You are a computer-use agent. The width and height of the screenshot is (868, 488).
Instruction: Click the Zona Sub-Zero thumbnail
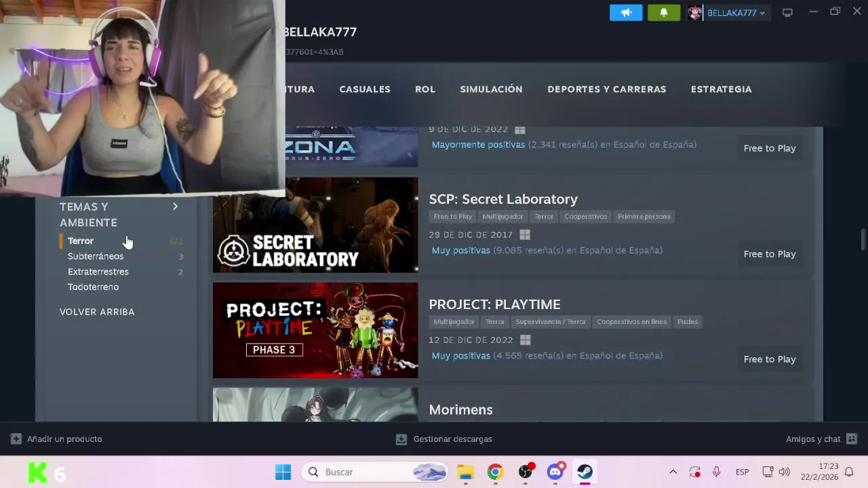[x=351, y=146]
